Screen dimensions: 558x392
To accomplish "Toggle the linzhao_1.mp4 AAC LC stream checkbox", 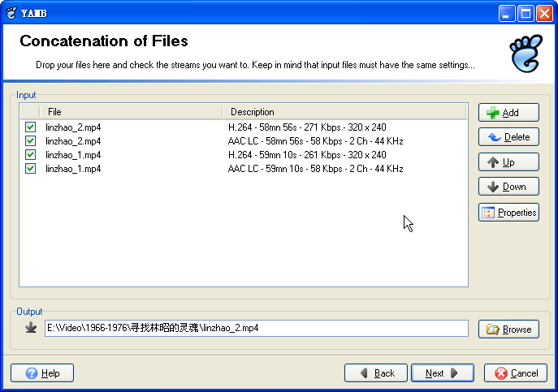I will 31,169.
